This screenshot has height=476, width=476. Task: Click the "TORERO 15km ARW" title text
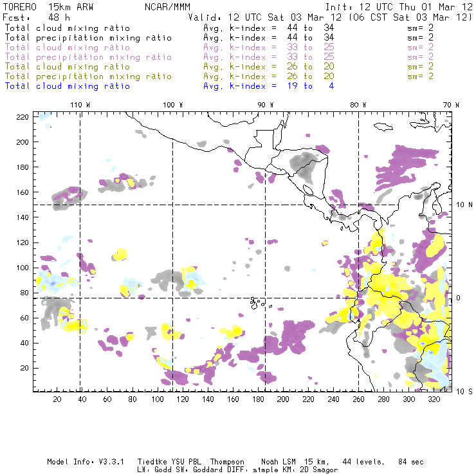pyautogui.click(x=48, y=7)
